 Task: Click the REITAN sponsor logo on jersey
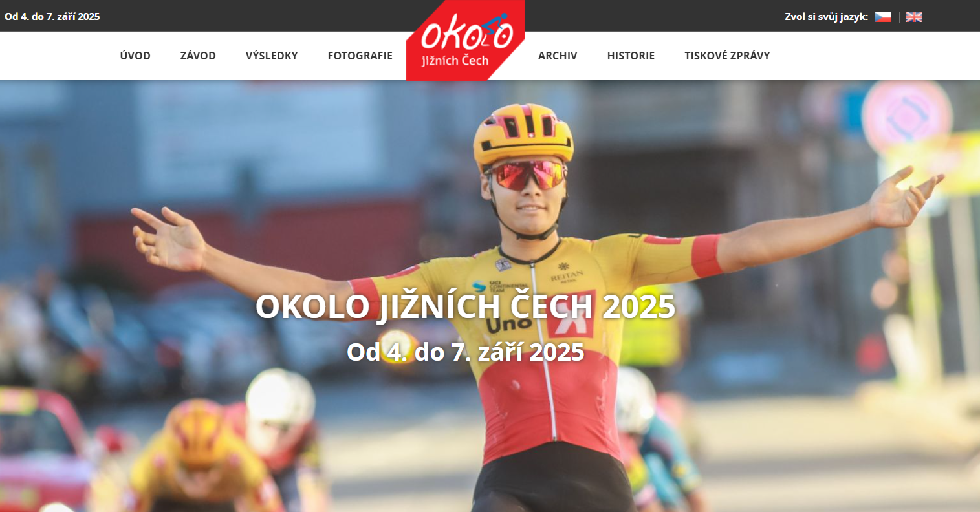coord(567,274)
